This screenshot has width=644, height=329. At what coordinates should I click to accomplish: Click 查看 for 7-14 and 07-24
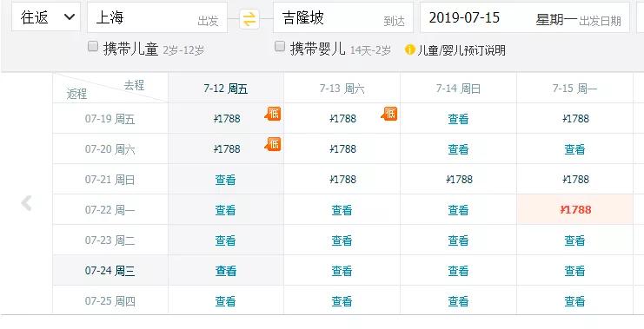click(x=458, y=271)
